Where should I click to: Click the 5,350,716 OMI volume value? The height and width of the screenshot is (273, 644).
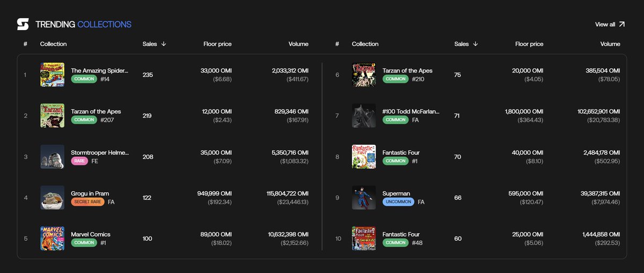[290, 152]
